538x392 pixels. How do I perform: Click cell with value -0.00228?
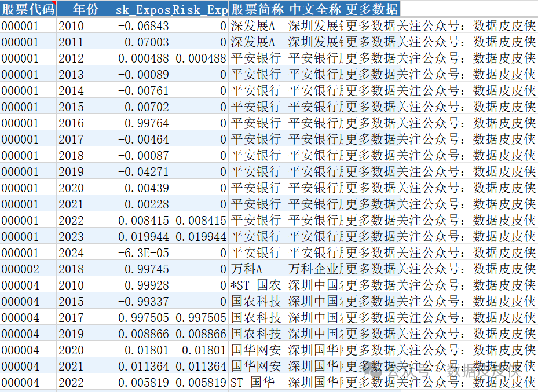[x=142, y=204]
